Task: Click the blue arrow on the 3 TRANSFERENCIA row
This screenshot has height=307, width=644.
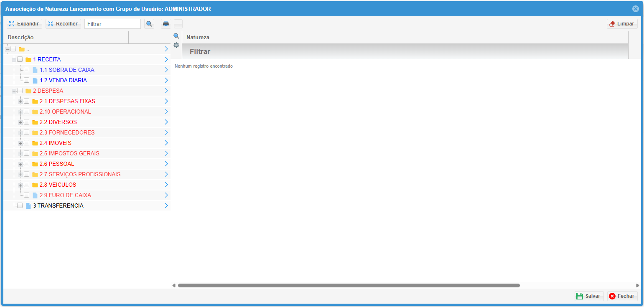Action: click(166, 206)
